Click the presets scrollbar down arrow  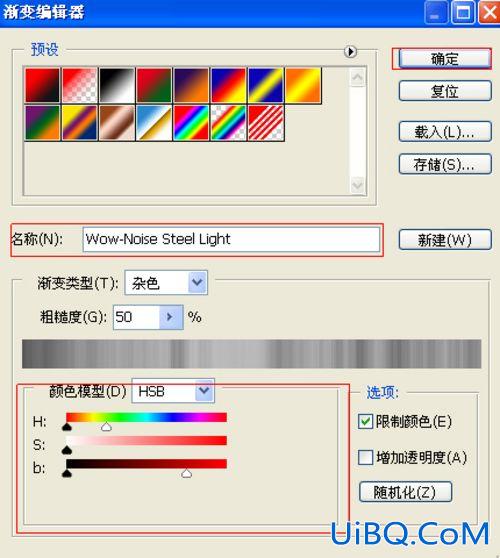click(357, 185)
